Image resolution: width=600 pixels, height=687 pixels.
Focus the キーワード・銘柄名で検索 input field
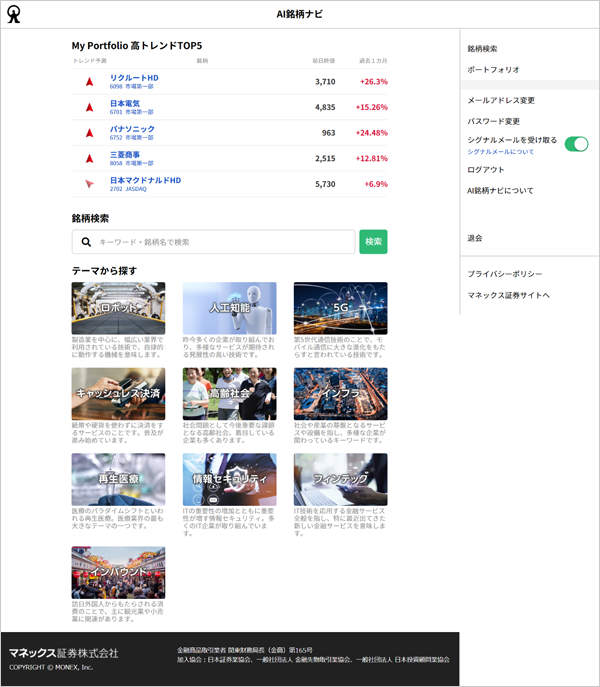tap(213, 242)
